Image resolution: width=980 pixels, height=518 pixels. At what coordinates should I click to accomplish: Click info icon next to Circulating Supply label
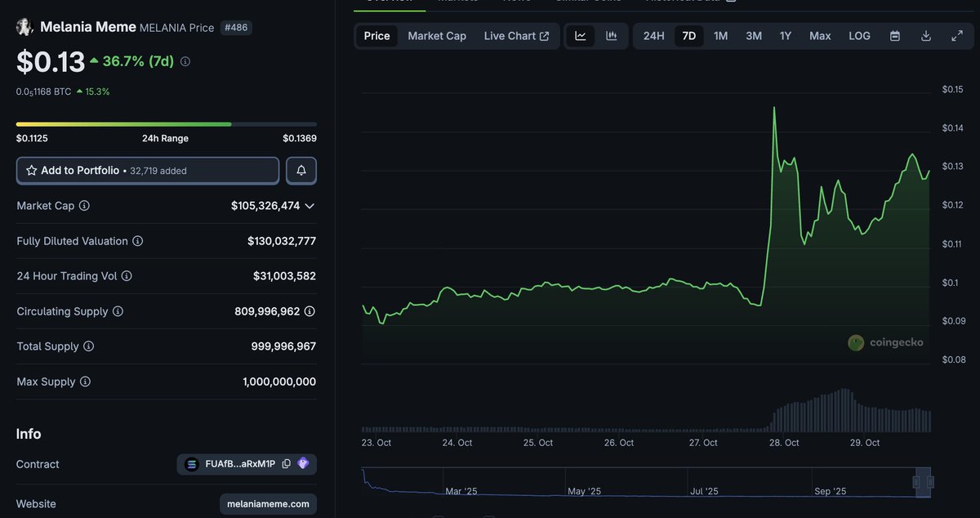click(x=118, y=311)
